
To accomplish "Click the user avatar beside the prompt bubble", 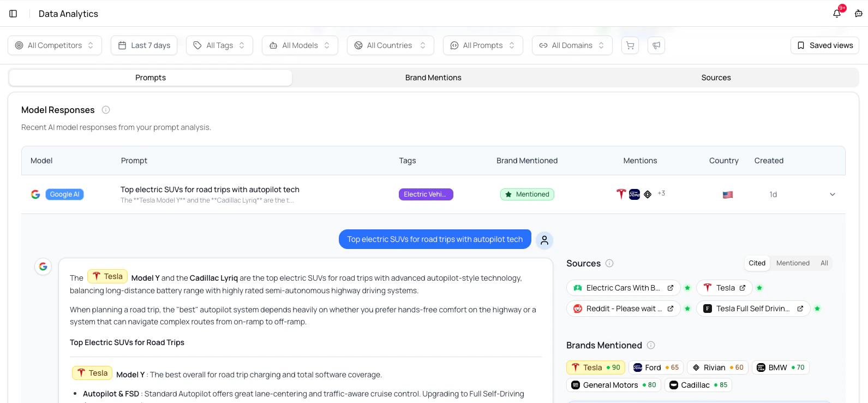I will click(x=544, y=240).
